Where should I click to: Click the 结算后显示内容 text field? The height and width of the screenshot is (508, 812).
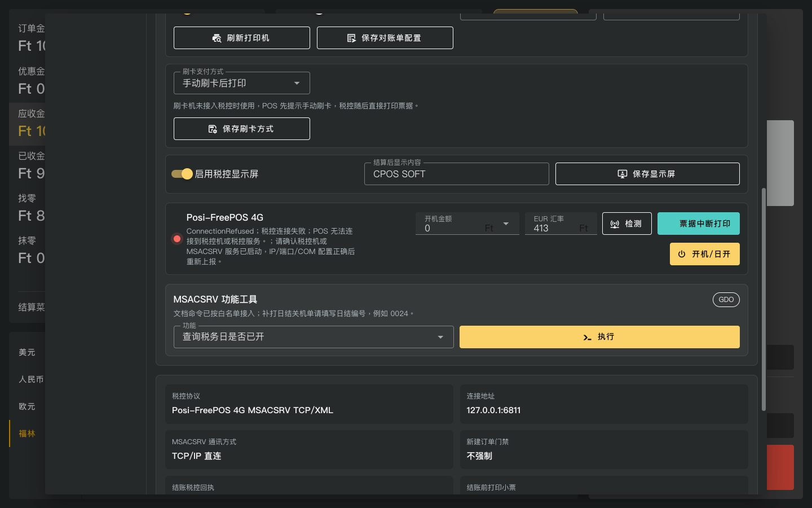pos(457,174)
